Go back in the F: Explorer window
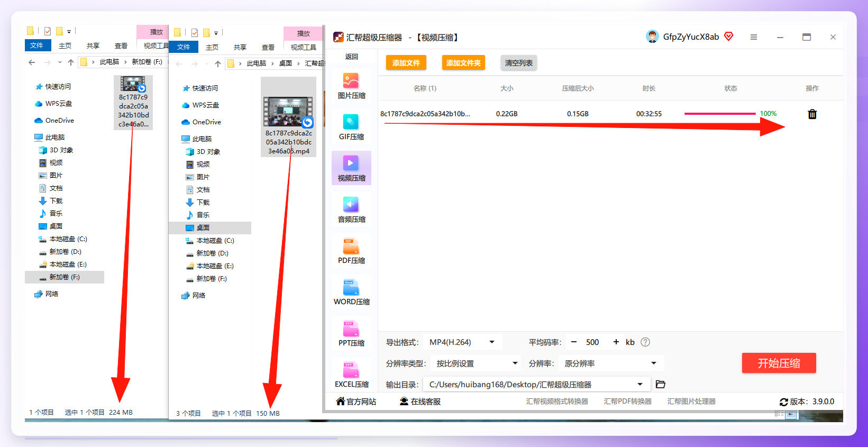Screen dimensions: 868x447 point(32,62)
